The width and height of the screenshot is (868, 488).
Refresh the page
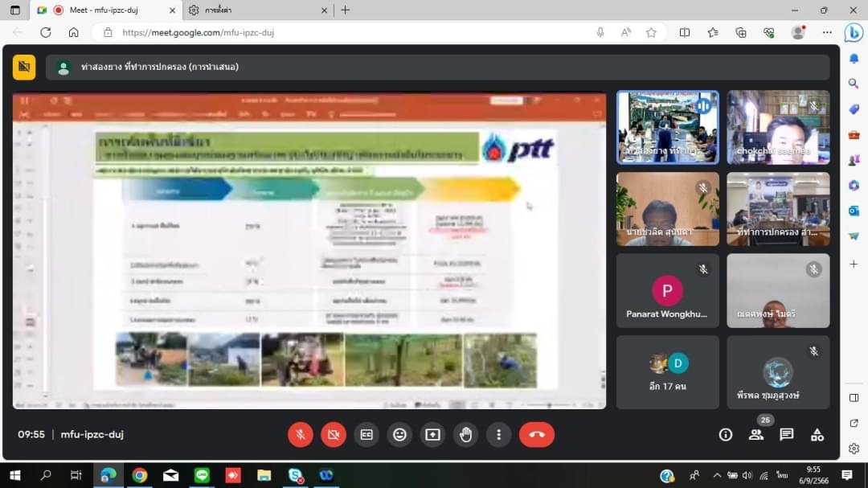[45, 33]
